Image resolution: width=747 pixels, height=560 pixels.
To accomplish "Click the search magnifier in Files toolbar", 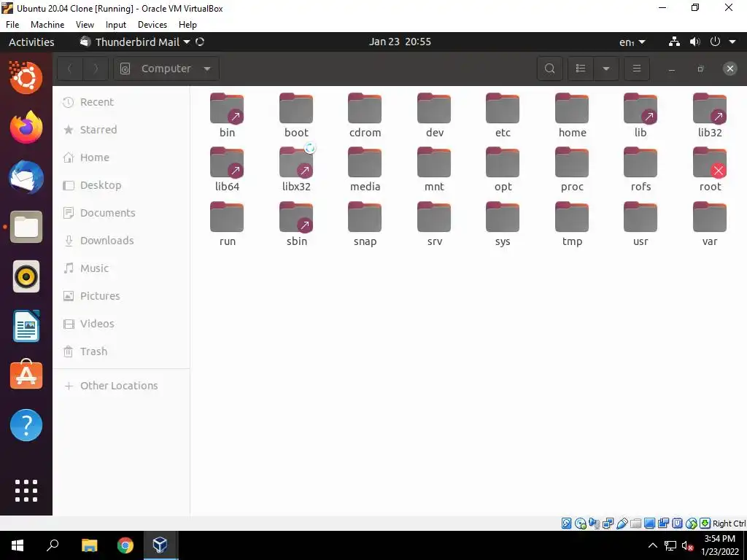I will (549, 69).
